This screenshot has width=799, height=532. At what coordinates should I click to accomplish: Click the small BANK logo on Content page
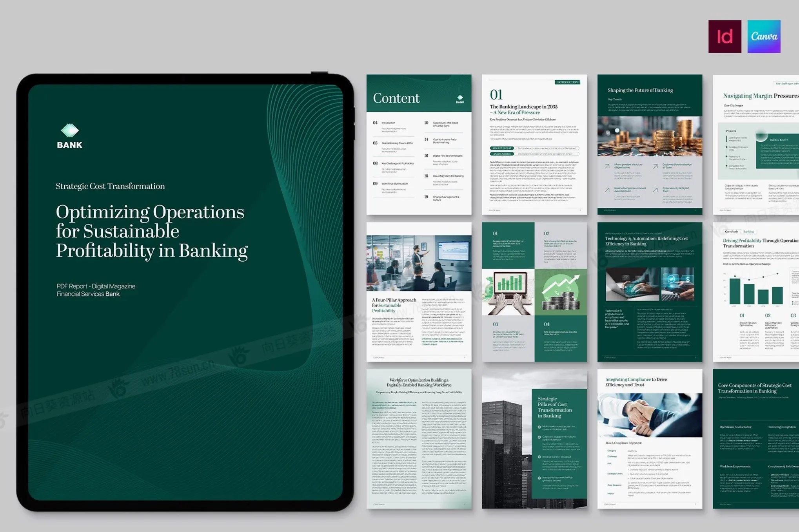[460, 99]
